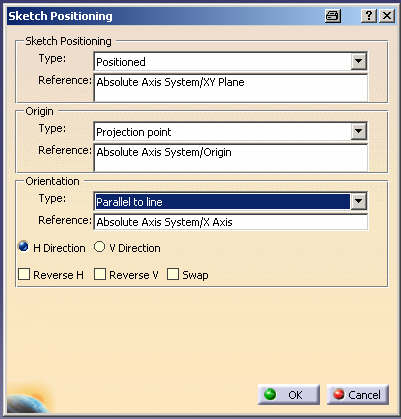This screenshot has height=419, width=401.
Task: Click the Absolute Axis System/X Axis reference field
Action: point(231,222)
